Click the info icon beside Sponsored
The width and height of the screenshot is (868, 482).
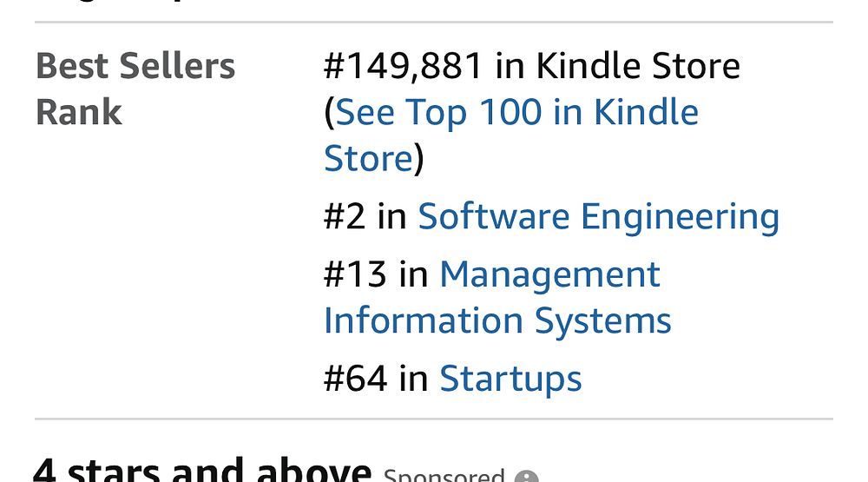point(526,477)
